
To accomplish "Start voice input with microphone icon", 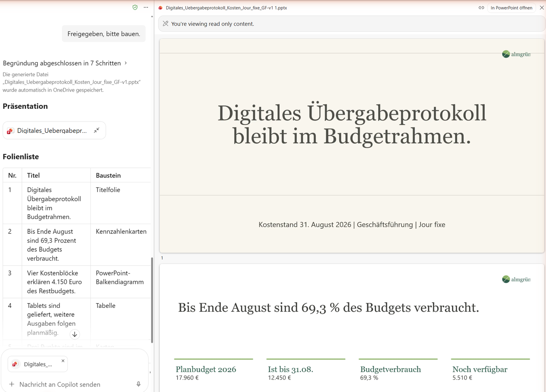I will coord(138,384).
